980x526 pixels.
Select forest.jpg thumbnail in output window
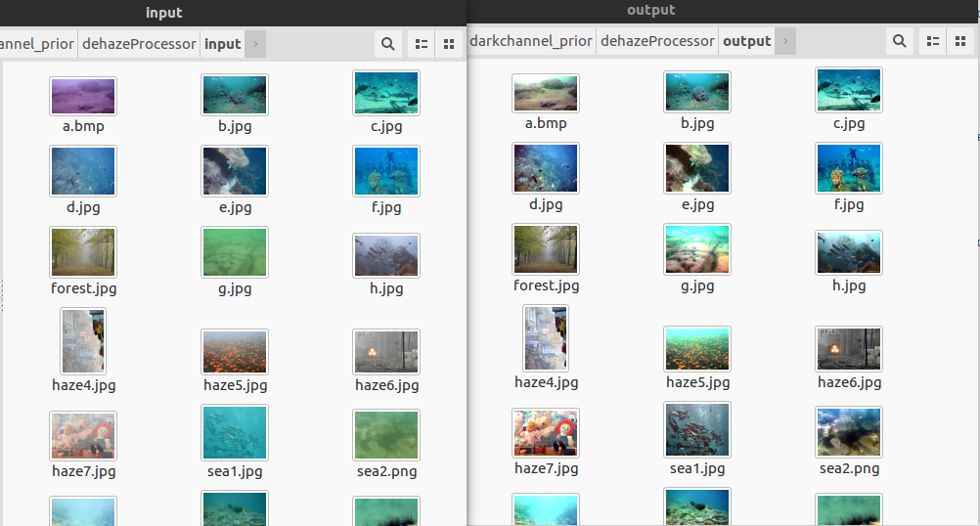pos(546,249)
